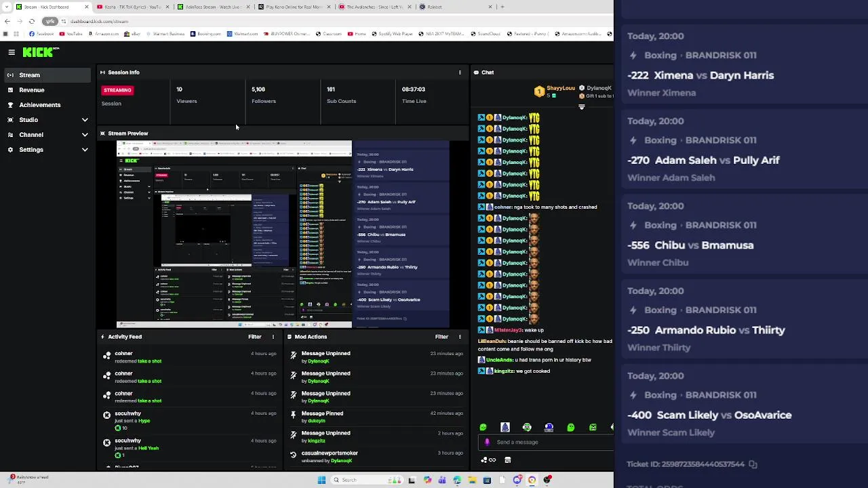
Task: Select Revenue in the sidebar
Action: (47, 90)
